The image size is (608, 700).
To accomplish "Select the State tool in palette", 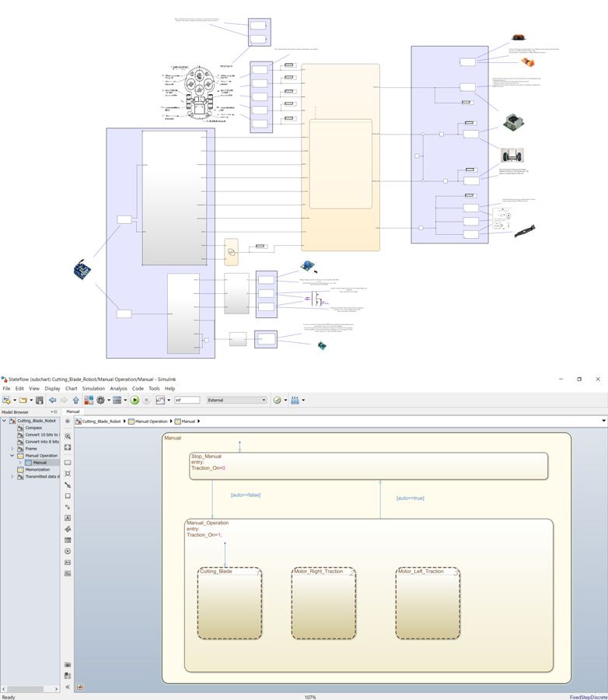I will point(68,463).
